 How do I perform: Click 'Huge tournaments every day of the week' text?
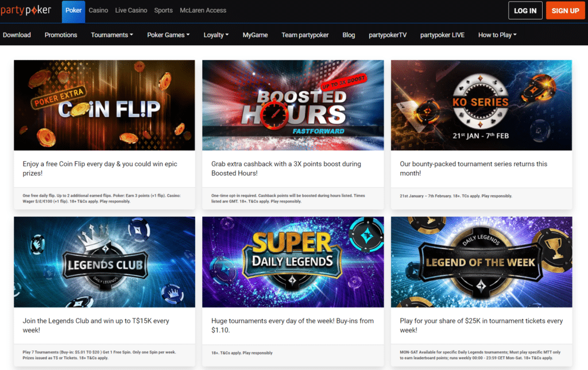click(292, 325)
